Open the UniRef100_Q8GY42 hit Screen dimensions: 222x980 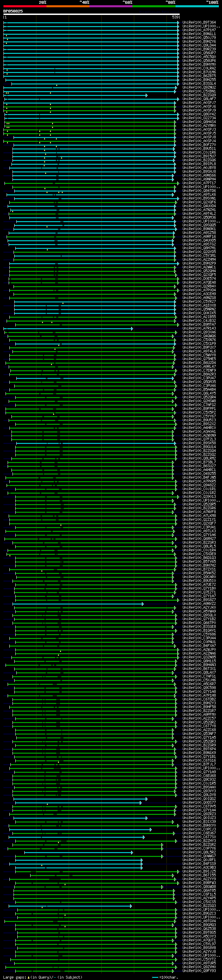[x=199, y=114]
